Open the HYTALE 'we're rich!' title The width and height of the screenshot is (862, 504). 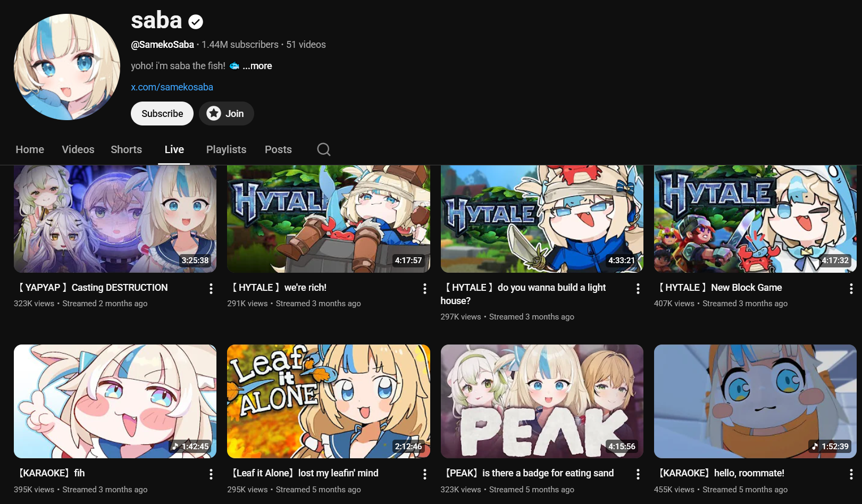tap(279, 288)
